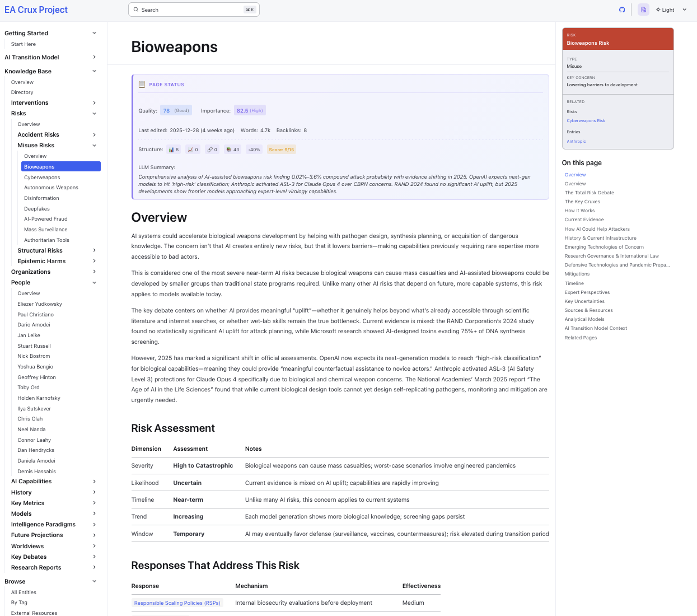Expand the Accident Risks group
This screenshot has height=616, width=697.
pos(94,135)
